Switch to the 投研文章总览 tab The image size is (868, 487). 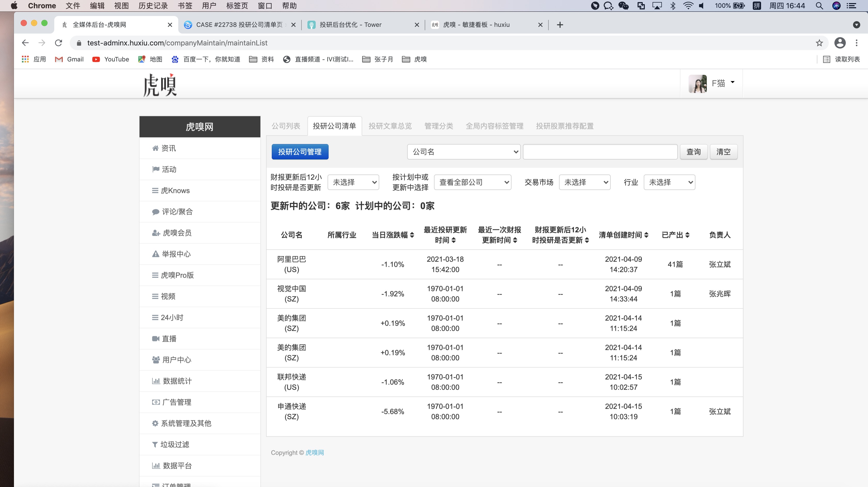coord(390,126)
